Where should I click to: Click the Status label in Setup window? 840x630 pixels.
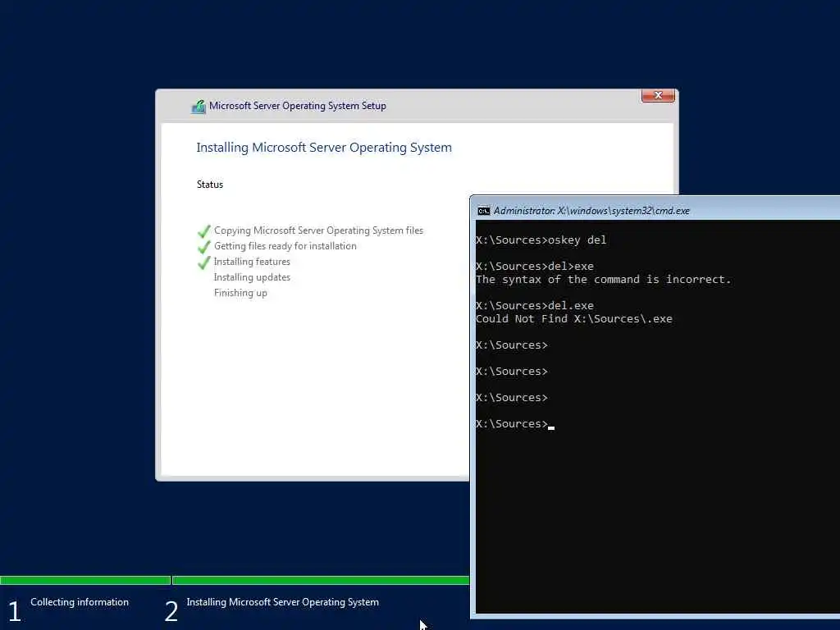pos(210,185)
